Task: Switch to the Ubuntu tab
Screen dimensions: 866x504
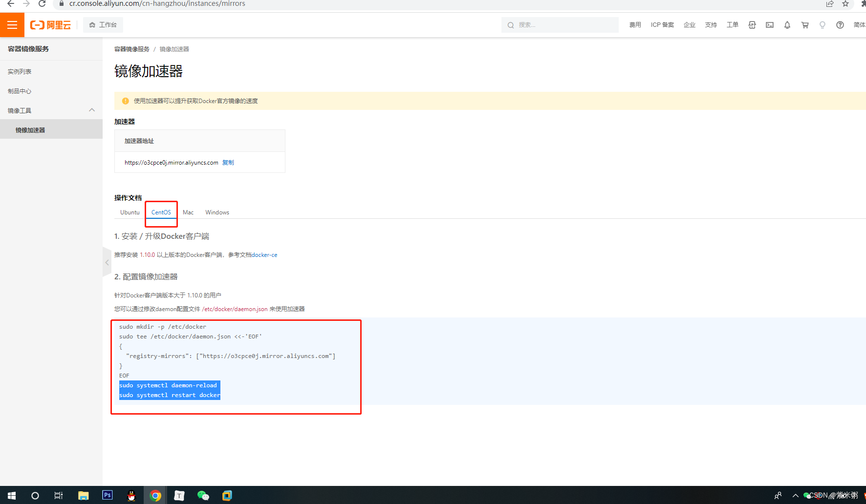Action: coord(130,212)
